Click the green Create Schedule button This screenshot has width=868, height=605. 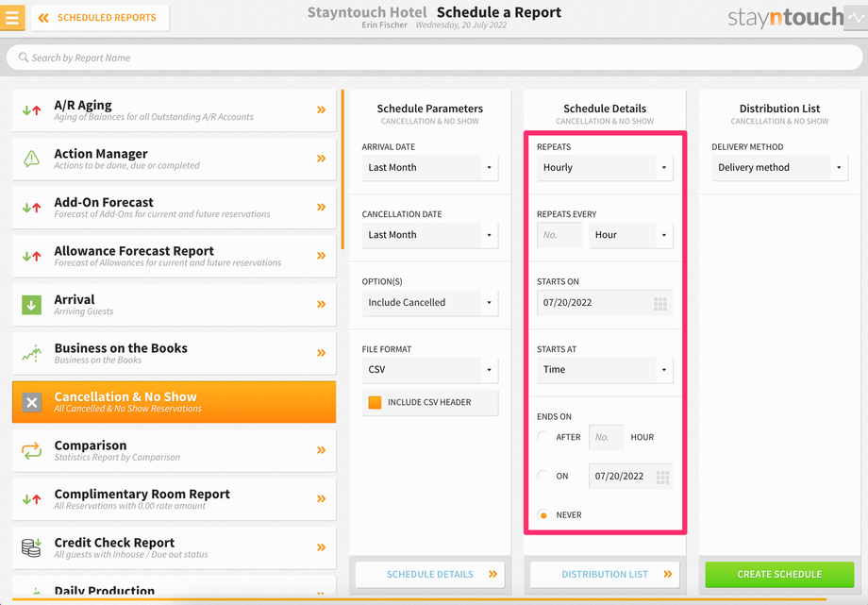point(779,575)
